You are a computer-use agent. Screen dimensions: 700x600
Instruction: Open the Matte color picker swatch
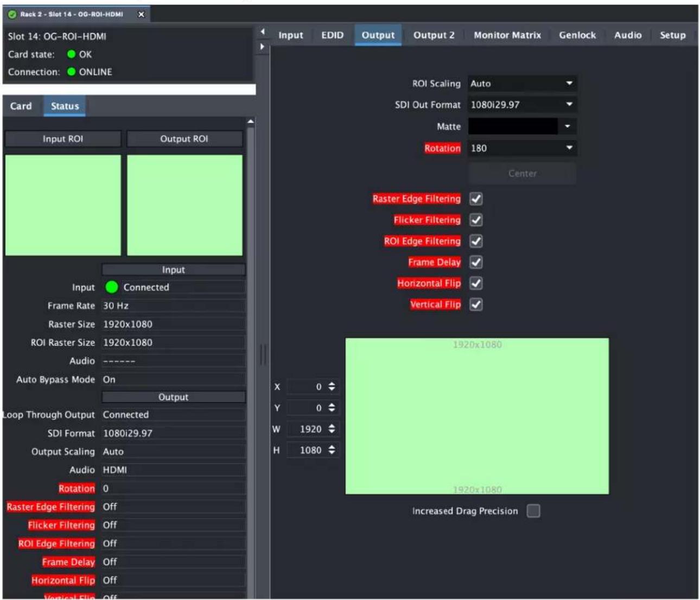513,126
